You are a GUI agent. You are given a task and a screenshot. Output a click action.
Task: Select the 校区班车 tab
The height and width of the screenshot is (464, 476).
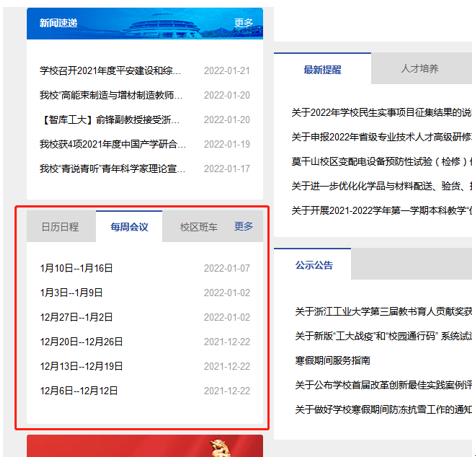point(198,227)
